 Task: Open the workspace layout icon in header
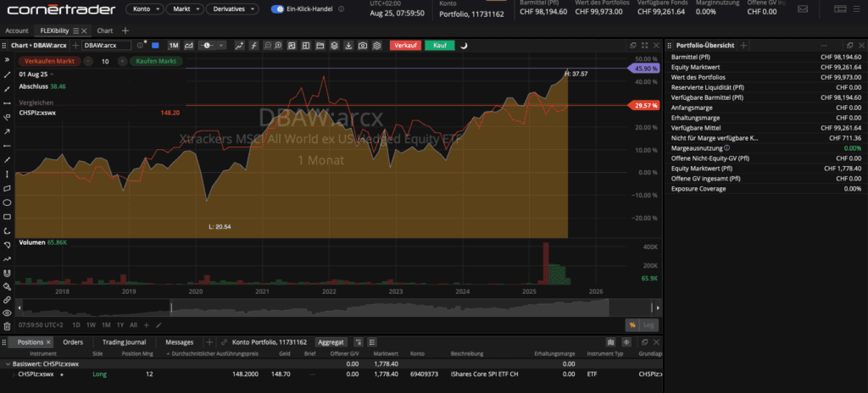pos(840,8)
